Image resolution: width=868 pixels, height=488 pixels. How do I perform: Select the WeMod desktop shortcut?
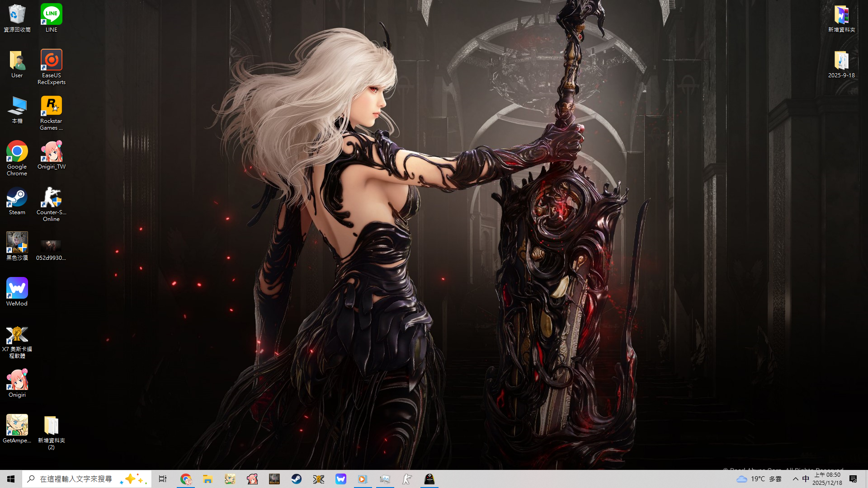17,292
